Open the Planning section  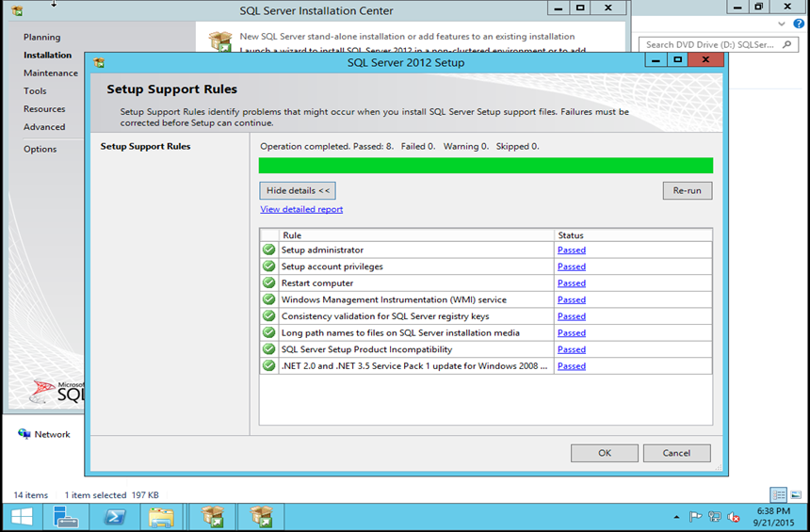pos(41,38)
